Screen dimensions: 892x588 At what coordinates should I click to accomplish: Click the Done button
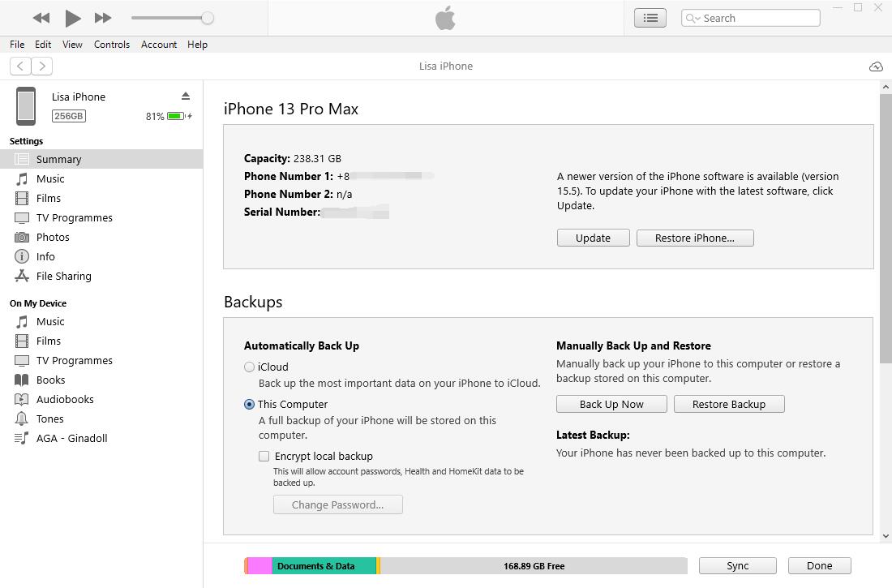820,566
